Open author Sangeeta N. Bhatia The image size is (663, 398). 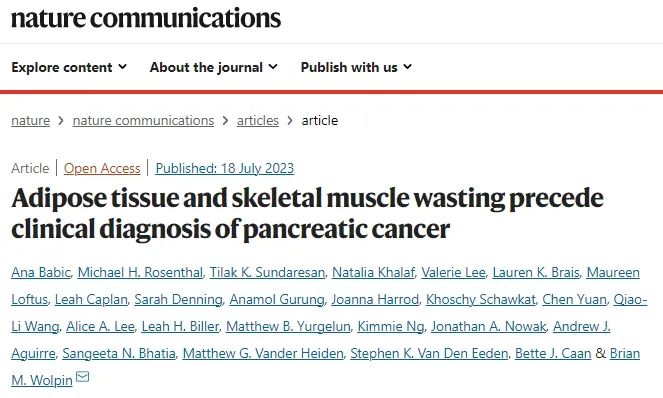tap(119, 354)
